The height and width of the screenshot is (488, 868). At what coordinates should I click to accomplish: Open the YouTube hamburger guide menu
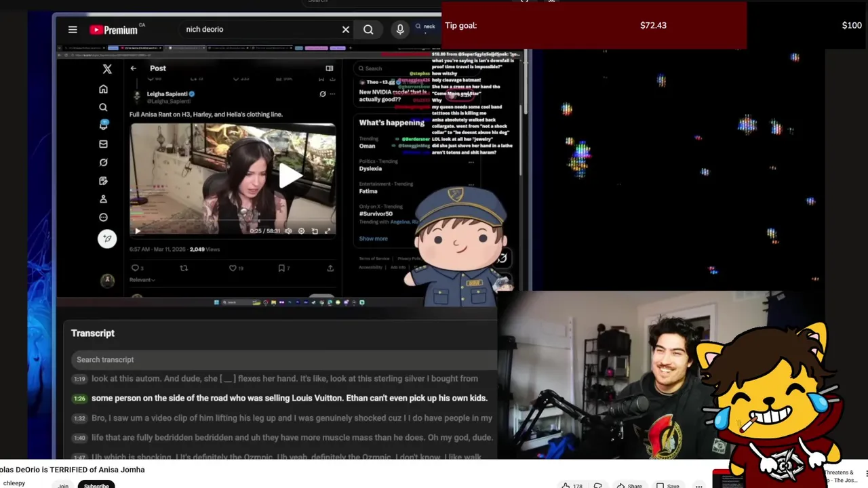(73, 29)
